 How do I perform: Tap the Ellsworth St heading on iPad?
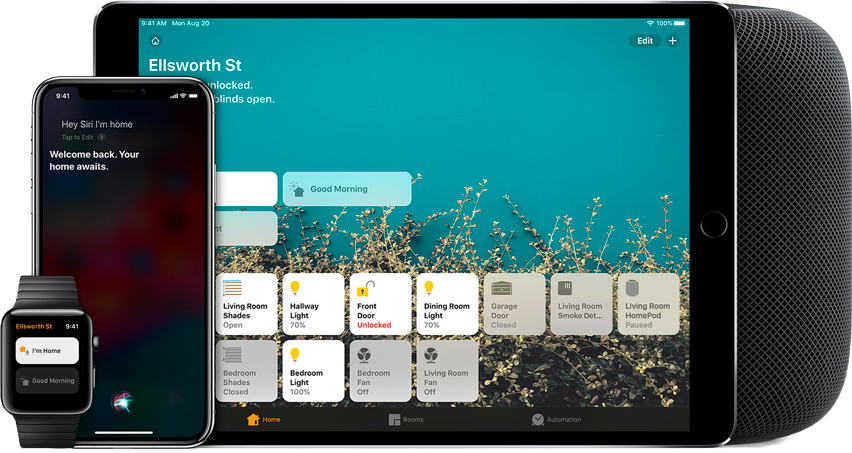[195, 65]
